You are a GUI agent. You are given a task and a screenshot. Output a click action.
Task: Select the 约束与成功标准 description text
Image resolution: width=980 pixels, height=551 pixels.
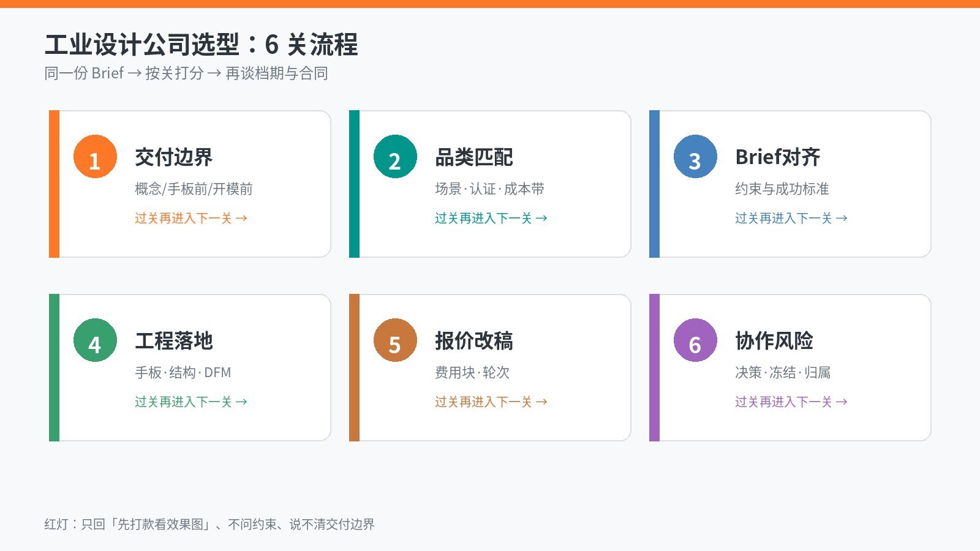pos(782,189)
